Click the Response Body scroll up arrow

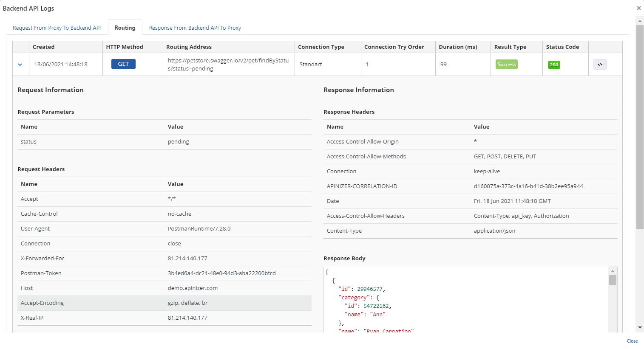[613, 271]
